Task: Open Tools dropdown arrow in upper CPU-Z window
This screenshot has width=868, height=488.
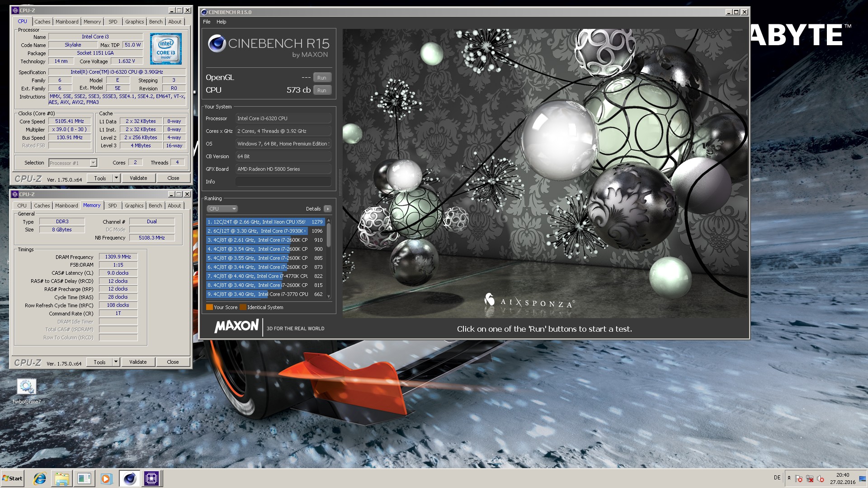Action: point(116,178)
